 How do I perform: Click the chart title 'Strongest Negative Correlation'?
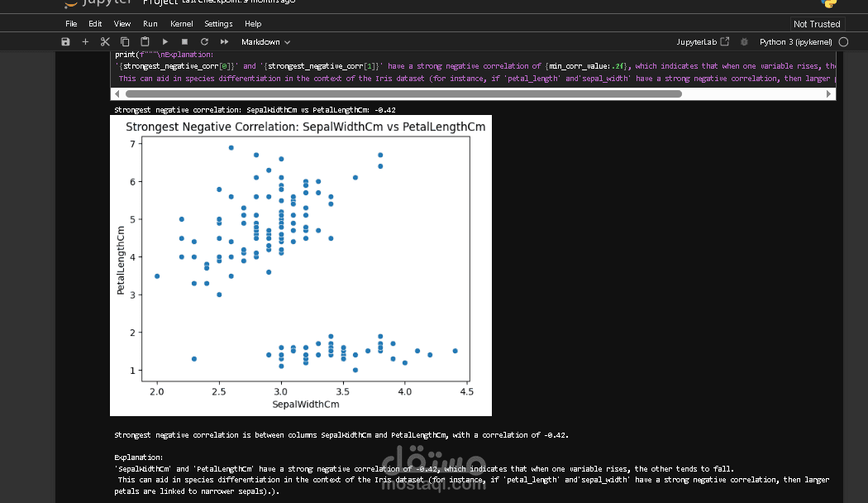click(306, 127)
